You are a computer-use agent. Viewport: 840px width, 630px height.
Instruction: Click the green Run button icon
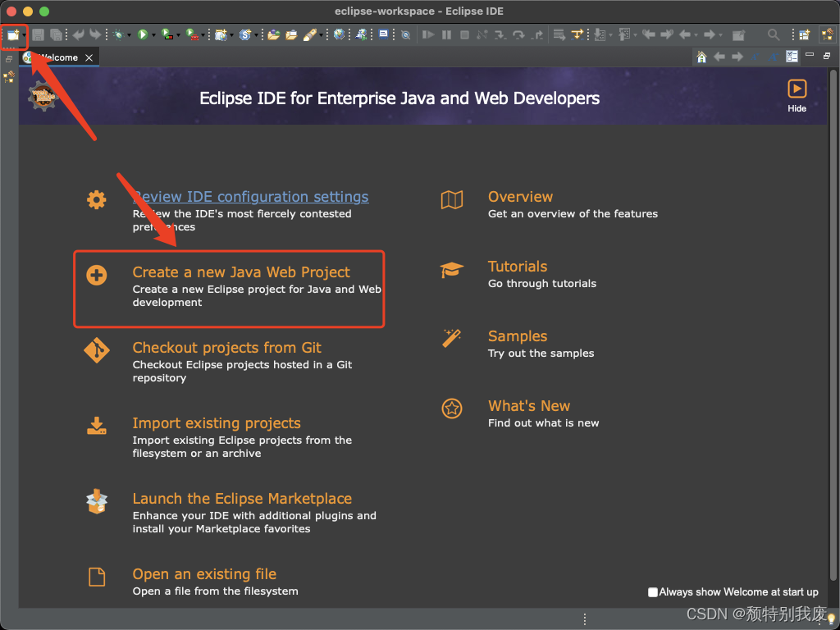point(143,35)
